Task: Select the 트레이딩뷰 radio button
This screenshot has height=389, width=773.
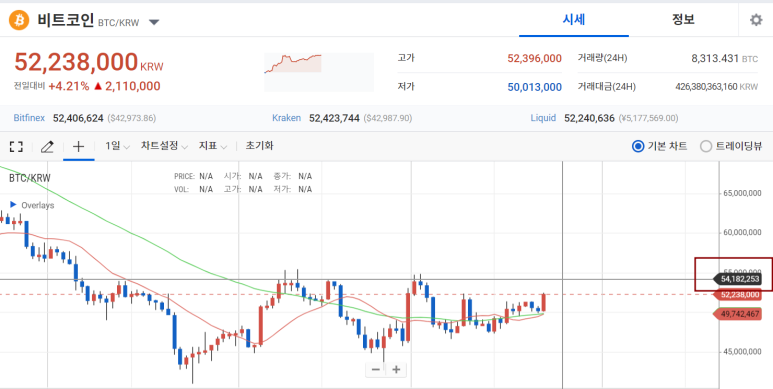Action: click(706, 146)
